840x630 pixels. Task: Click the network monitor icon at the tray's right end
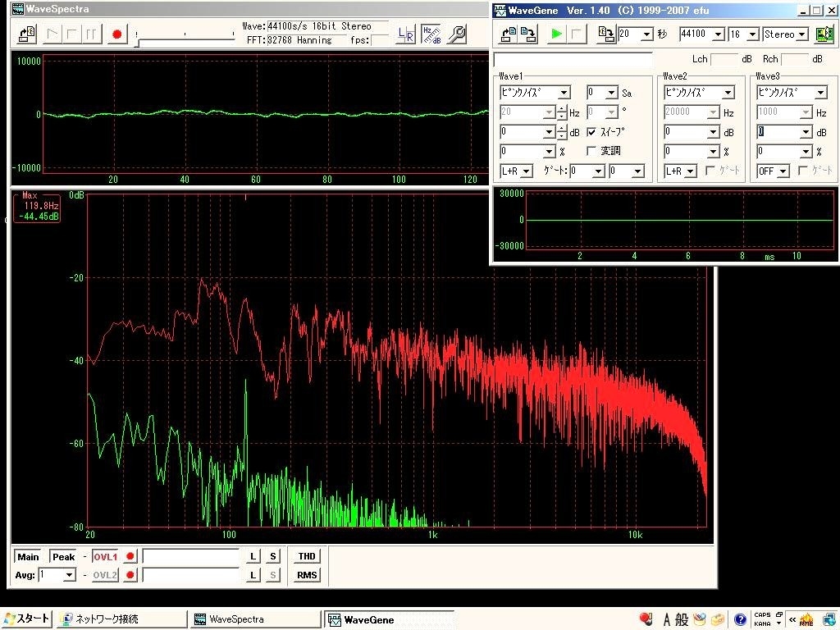tap(829, 620)
